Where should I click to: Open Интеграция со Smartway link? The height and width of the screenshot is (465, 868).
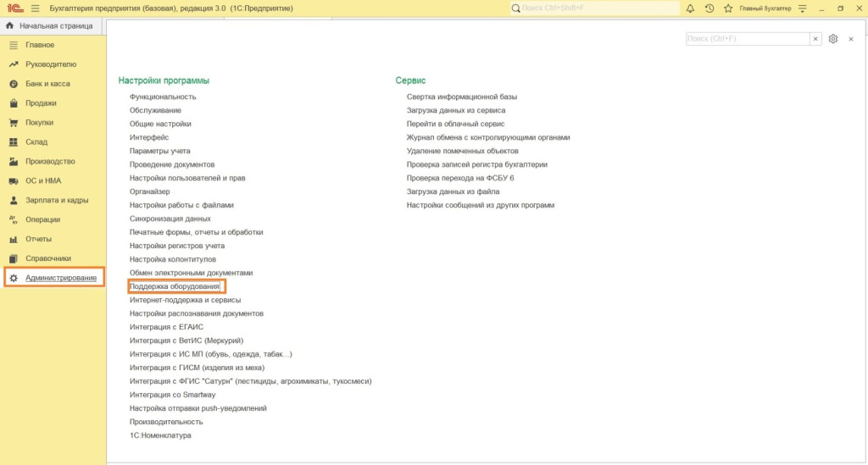pyautogui.click(x=172, y=395)
